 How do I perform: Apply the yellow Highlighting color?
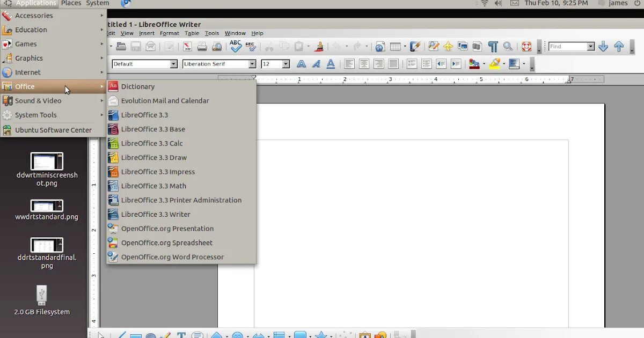(494, 64)
